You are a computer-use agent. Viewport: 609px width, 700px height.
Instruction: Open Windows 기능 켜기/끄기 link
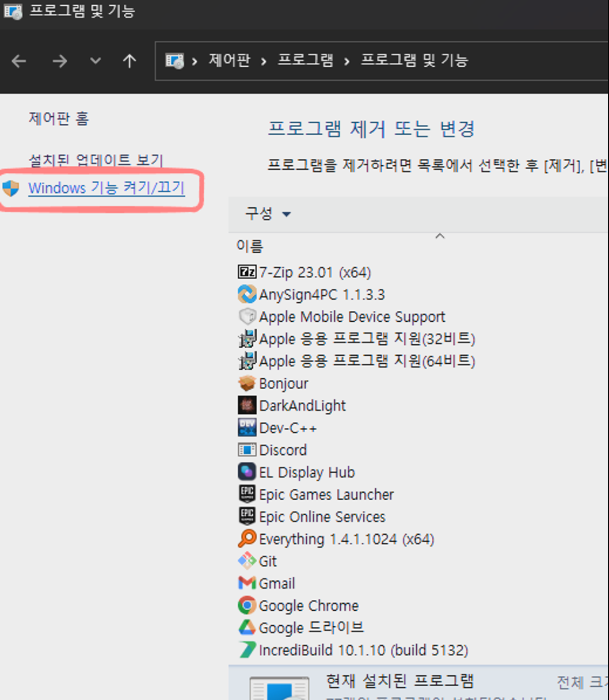(x=106, y=188)
